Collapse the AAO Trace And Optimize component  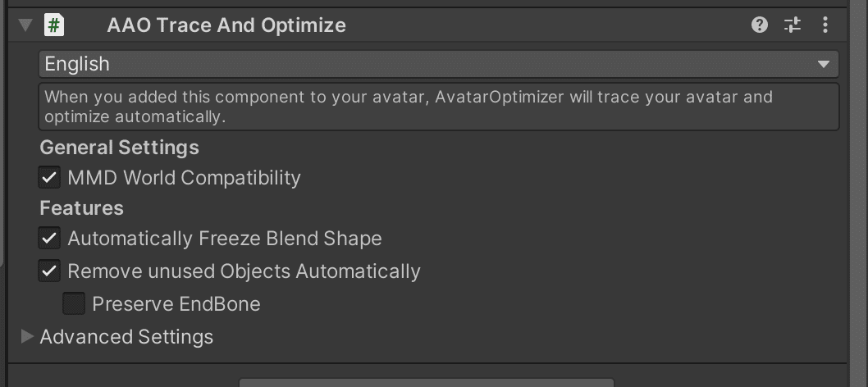[26, 25]
